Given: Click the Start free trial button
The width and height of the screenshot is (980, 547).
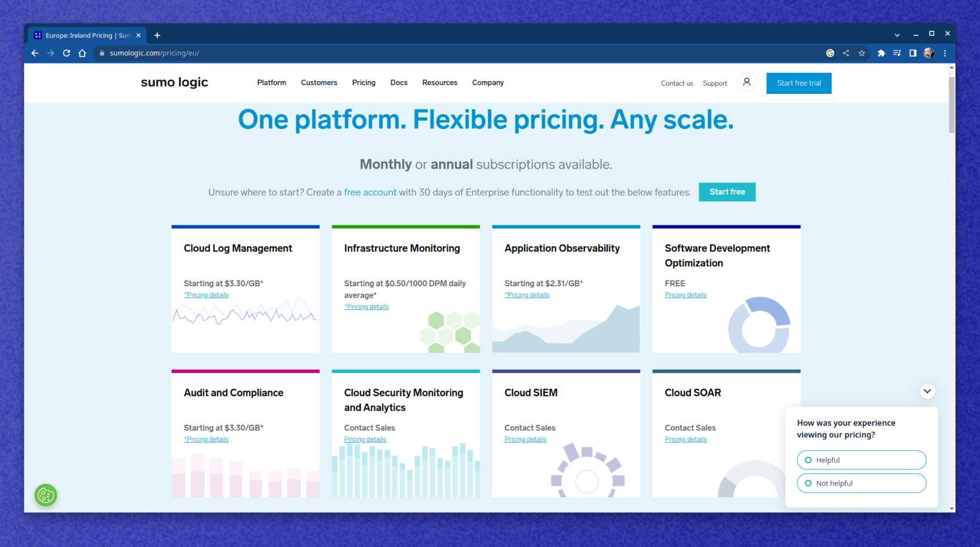Looking at the screenshot, I should 798,83.
